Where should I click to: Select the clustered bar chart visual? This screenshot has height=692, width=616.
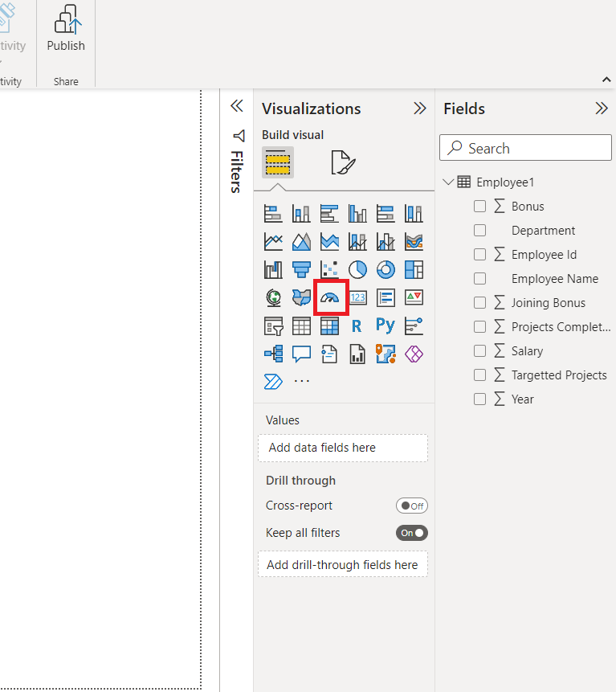[x=329, y=214]
